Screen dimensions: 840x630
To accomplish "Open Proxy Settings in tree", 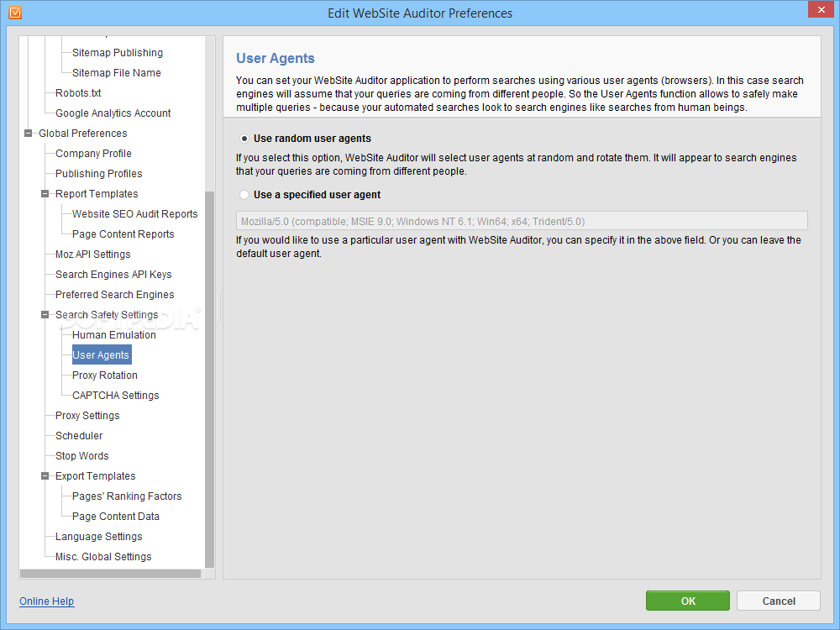I will pos(87,416).
